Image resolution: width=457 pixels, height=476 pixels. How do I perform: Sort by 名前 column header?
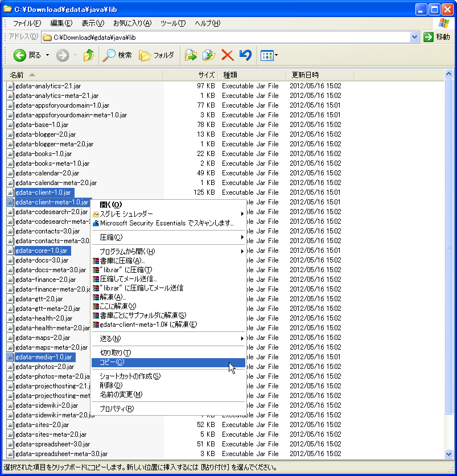83,75
